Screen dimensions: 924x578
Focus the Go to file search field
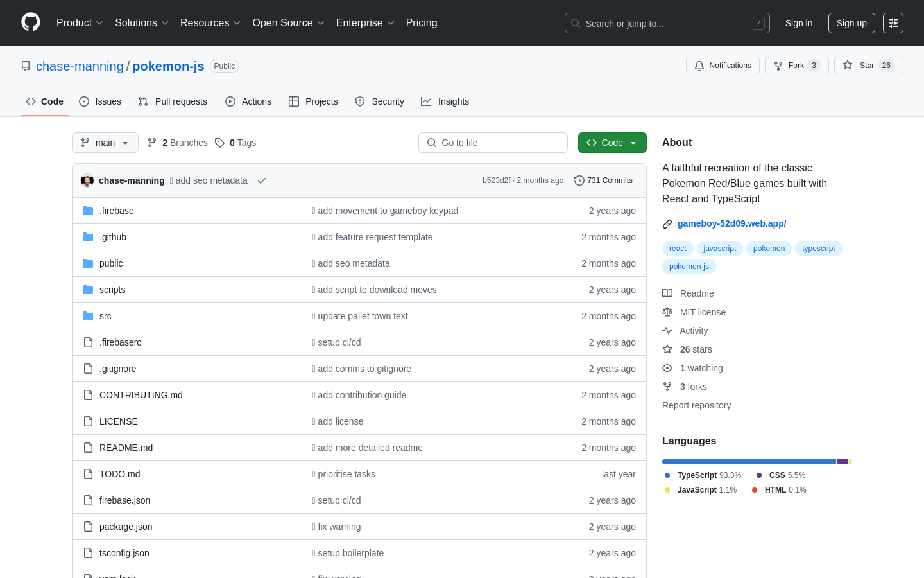click(493, 143)
